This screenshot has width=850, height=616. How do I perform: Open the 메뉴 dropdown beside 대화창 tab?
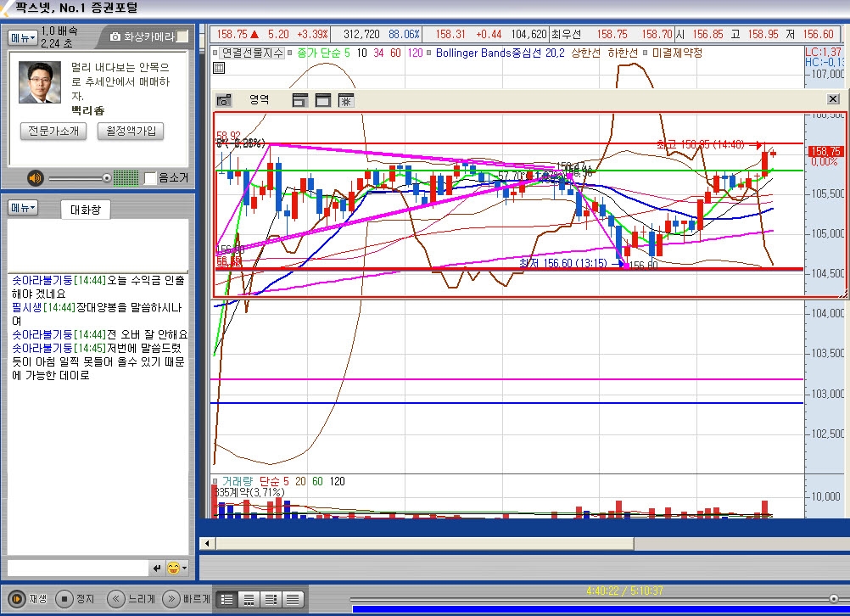[x=23, y=208]
